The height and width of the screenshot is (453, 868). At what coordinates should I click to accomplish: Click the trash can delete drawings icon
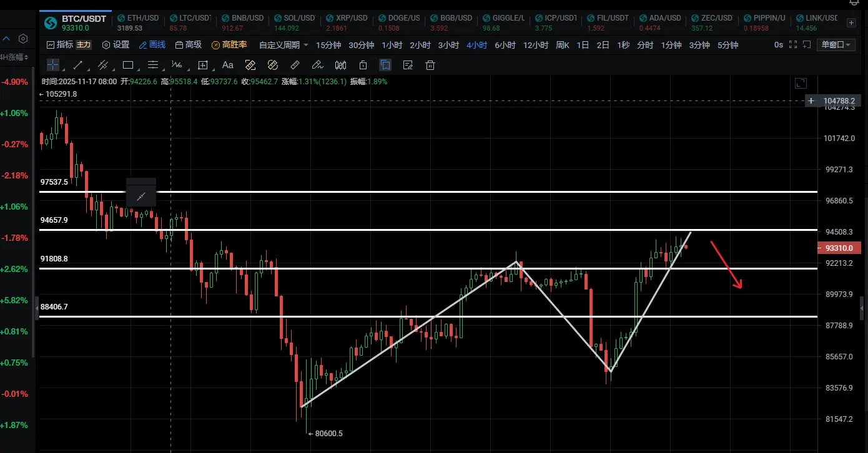430,65
